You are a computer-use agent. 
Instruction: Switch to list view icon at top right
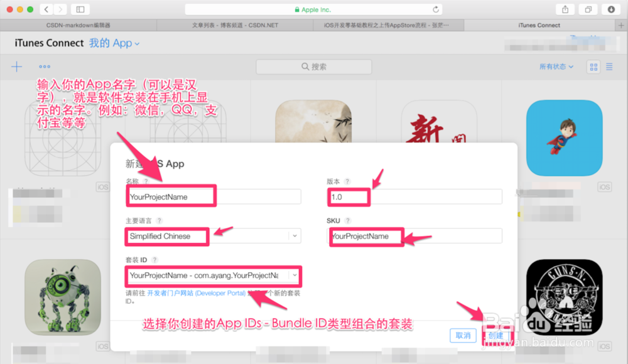coord(609,66)
